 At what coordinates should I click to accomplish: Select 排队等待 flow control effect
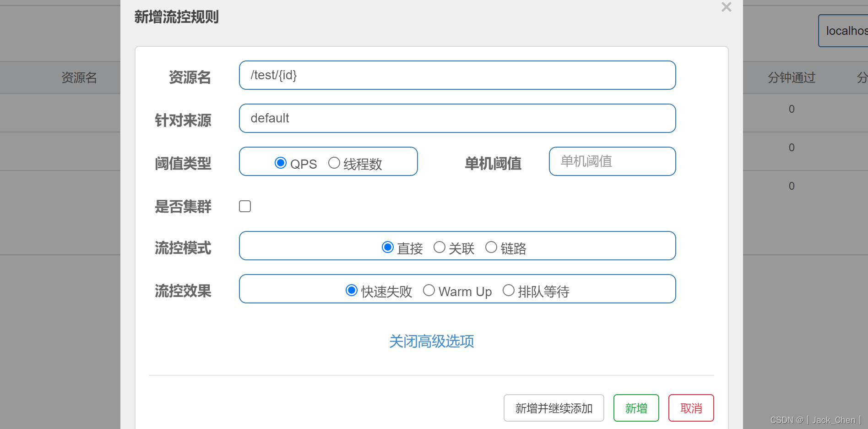tap(508, 290)
